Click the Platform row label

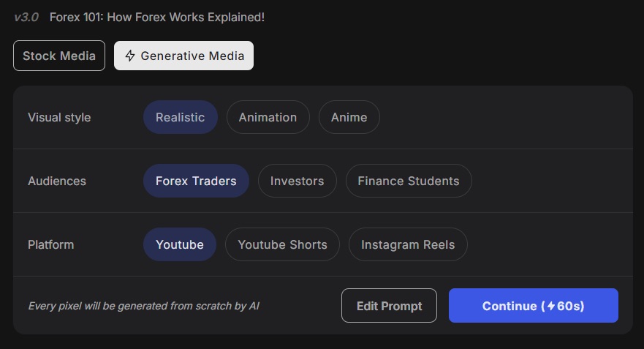coord(51,244)
